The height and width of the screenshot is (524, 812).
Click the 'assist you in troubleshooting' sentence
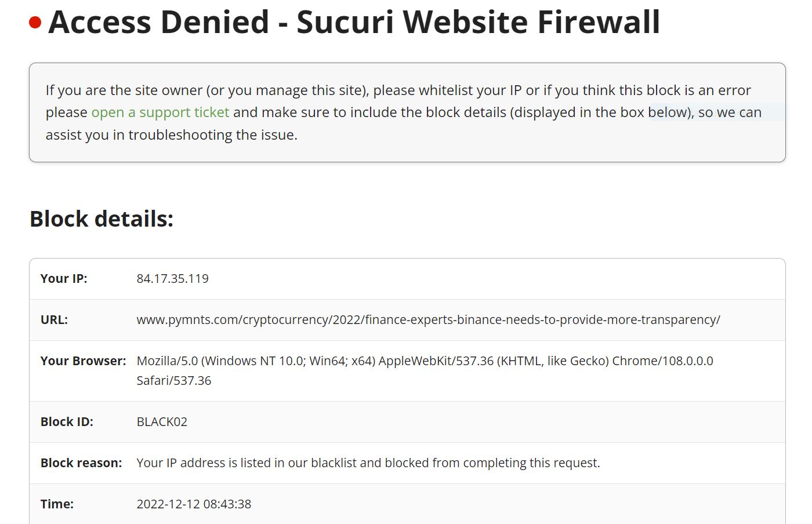pyautogui.click(x=172, y=135)
